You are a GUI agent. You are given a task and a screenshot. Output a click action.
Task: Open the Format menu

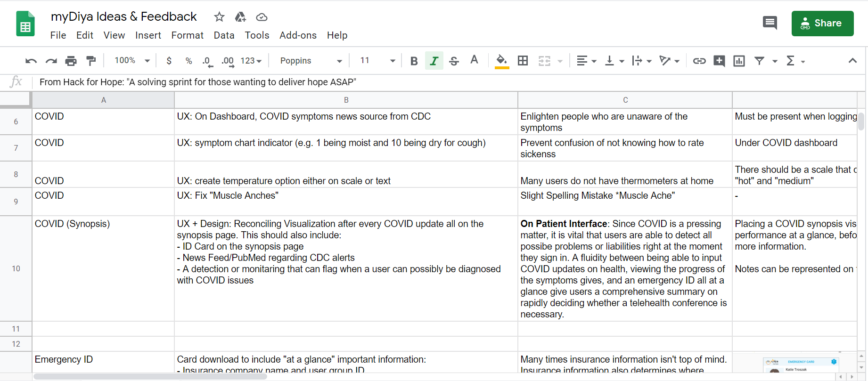[187, 35]
